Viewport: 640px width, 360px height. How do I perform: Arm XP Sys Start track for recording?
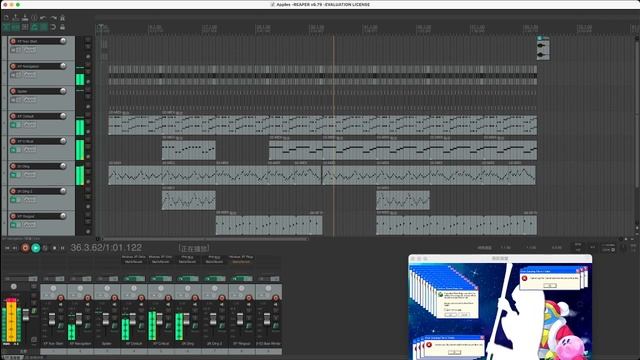[x=13, y=41]
